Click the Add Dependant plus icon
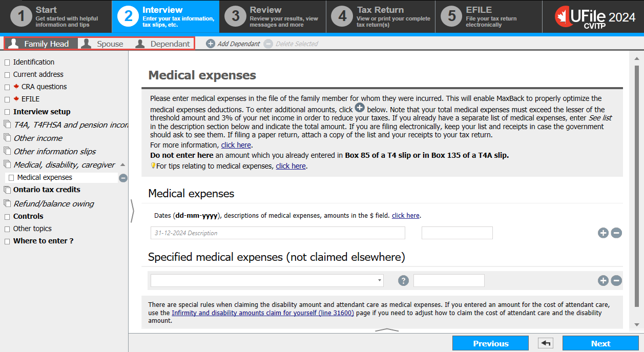Image resolution: width=644 pixels, height=352 pixels. pyautogui.click(x=210, y=44)
